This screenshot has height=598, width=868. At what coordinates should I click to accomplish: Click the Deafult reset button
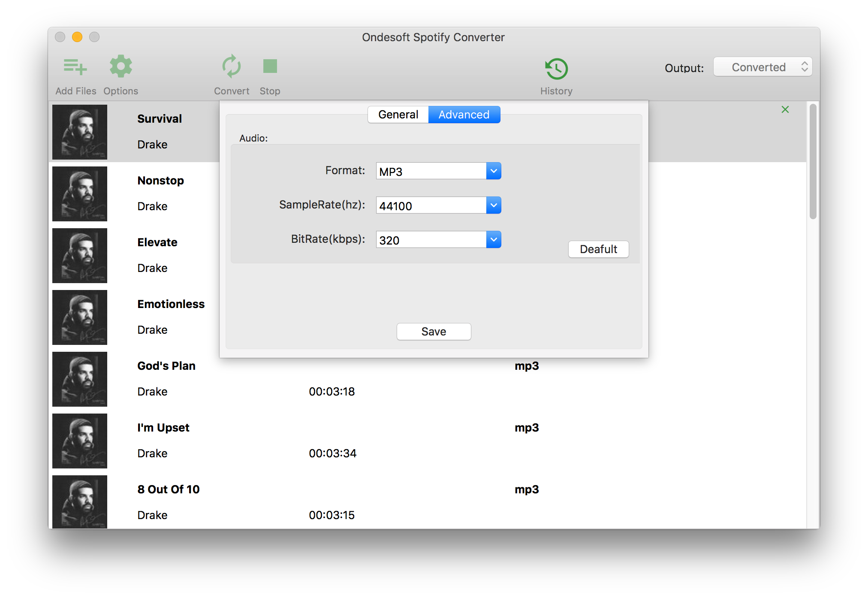596,249
